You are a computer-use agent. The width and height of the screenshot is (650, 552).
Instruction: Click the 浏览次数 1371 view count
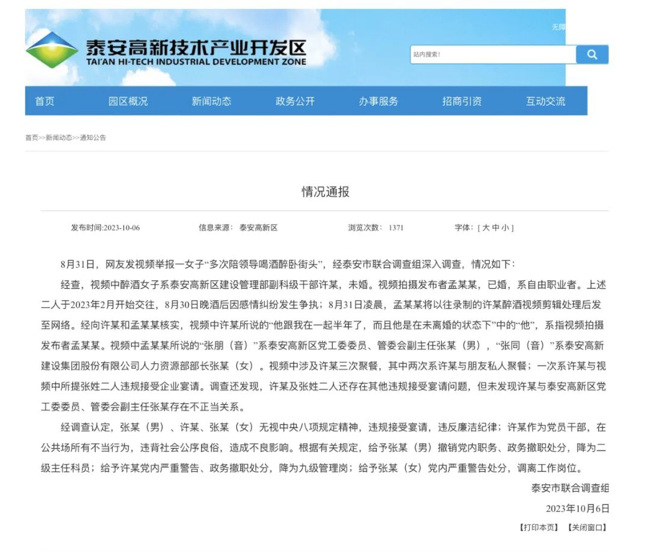point(376,228)
